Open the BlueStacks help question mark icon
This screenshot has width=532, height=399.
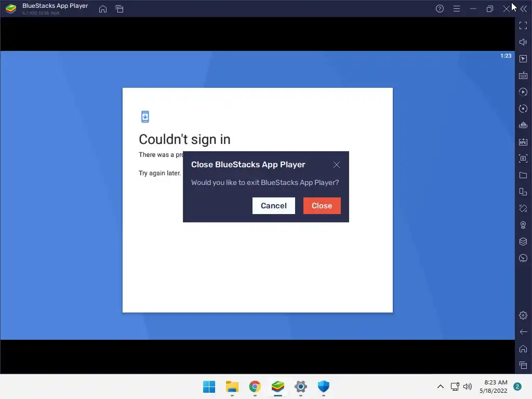440,9
